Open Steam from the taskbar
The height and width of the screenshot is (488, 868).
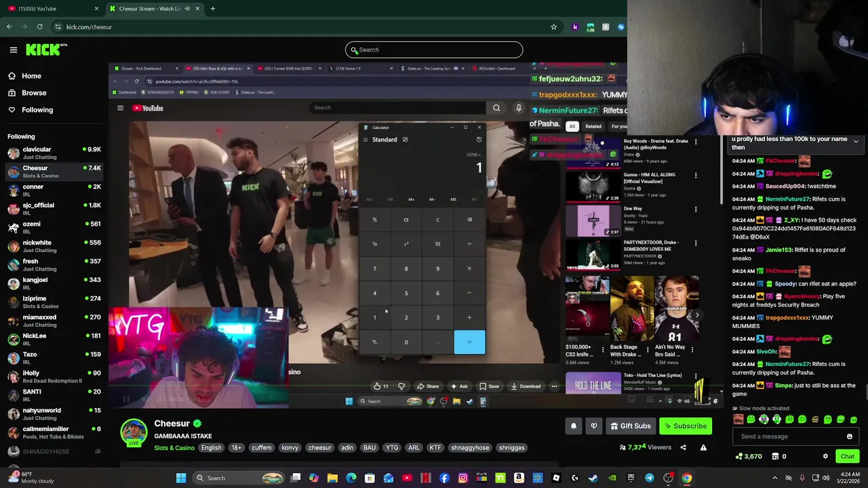coord(593,478)
